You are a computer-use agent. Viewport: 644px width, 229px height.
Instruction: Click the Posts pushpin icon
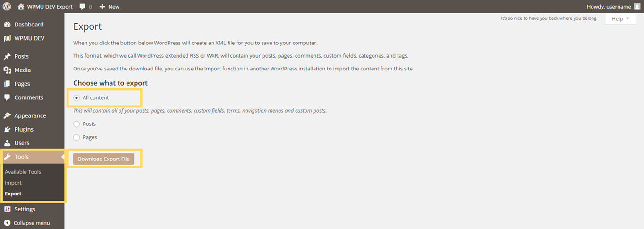(7, 56)
